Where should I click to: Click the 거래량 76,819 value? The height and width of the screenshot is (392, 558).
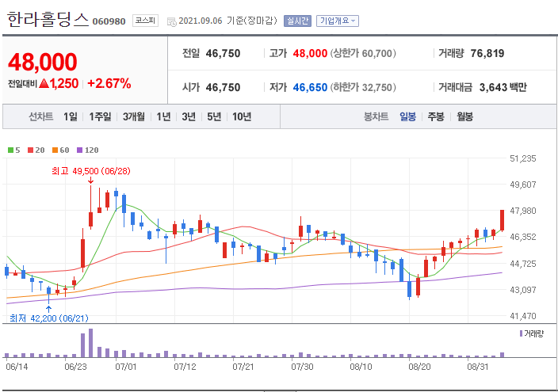[487, 53]
